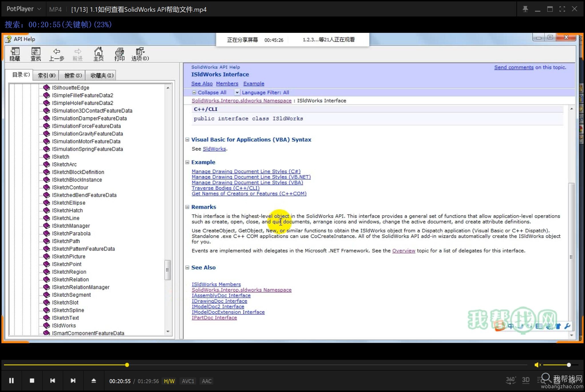Switch to the 收藏夹(I) favorites tab
The image size is (585, 392).
click(101, 75)
